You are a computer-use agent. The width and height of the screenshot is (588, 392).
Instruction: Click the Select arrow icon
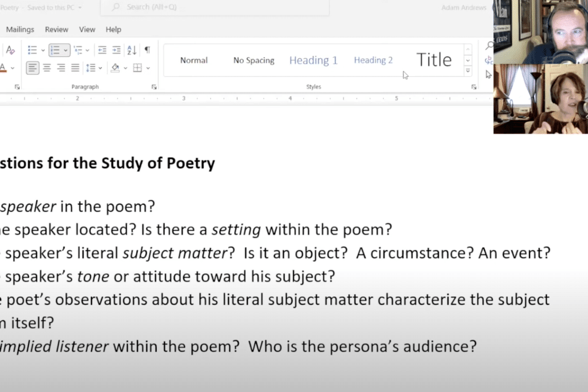tap(489, 75)
